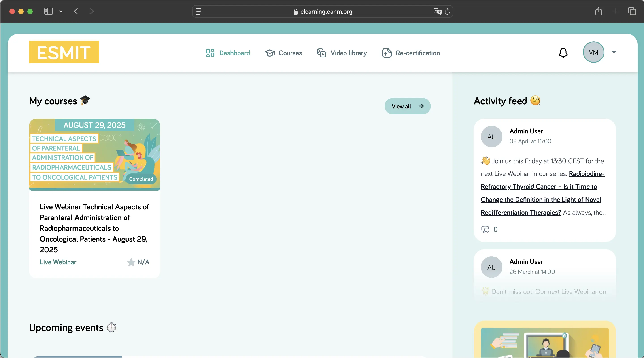
Task: Click the comments speech bubble icon
Action: pos(485,229)
